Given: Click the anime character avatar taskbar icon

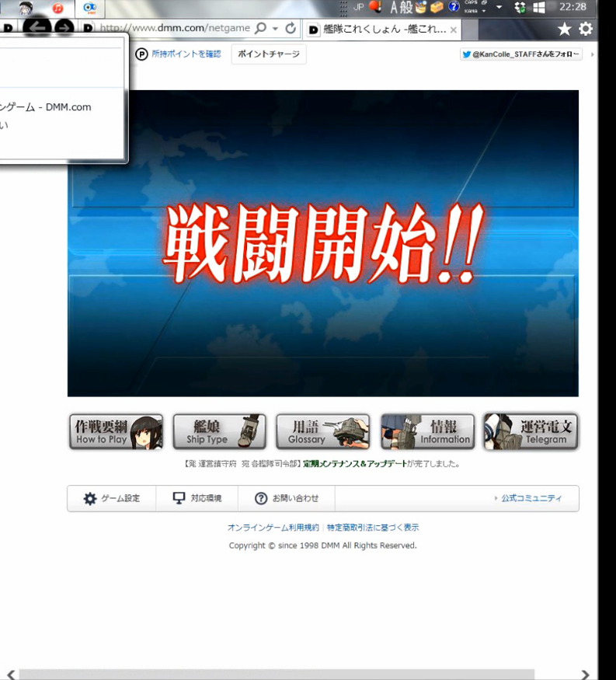Looking at the screenshot, I should [26, 8].
